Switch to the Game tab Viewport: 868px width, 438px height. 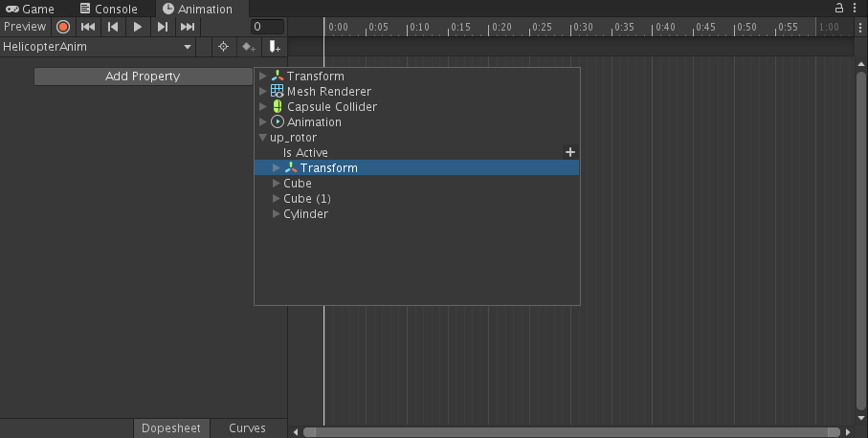pos(31,9)
